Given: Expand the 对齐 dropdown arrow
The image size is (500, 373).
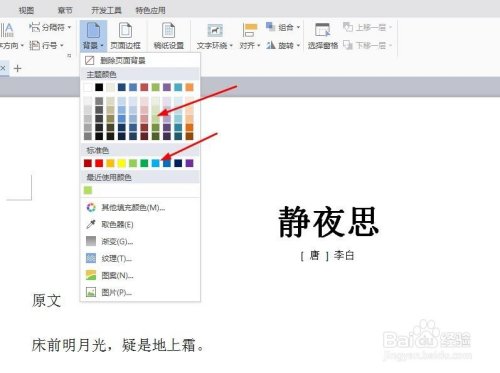Looking at the screenshot, I should (258, 45).
